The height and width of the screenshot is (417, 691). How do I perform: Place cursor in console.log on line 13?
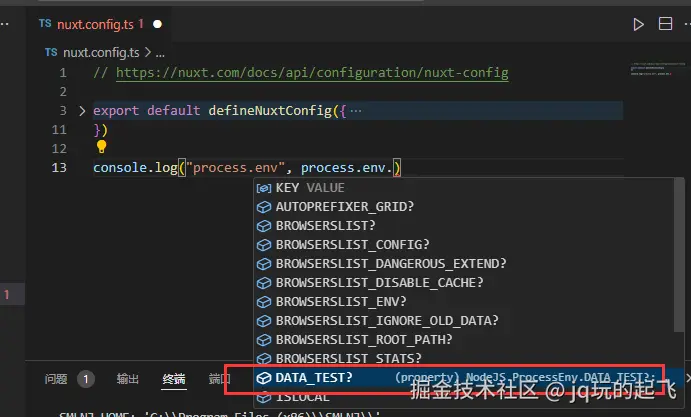[x=135, y=168]
